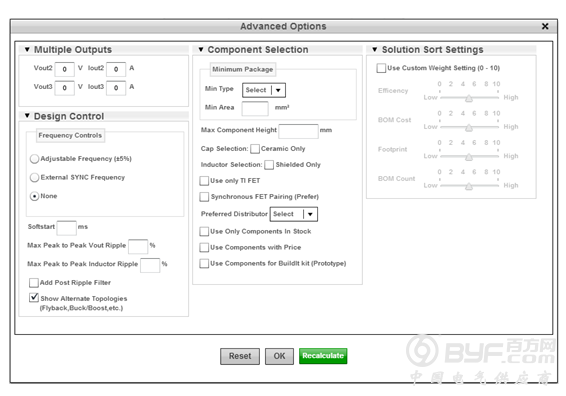Click Max Peak to Peak Inductor Ripple field
The image size is (566, 396).
click(150, 265)
